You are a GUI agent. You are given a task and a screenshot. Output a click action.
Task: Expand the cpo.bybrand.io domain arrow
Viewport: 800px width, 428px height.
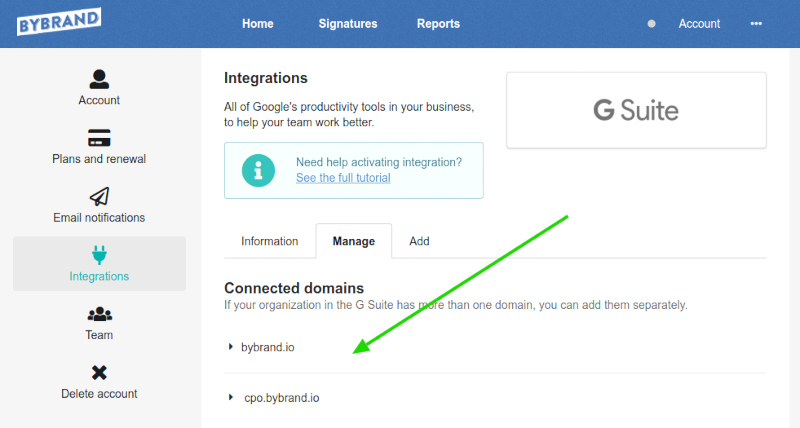pos(231,397)
